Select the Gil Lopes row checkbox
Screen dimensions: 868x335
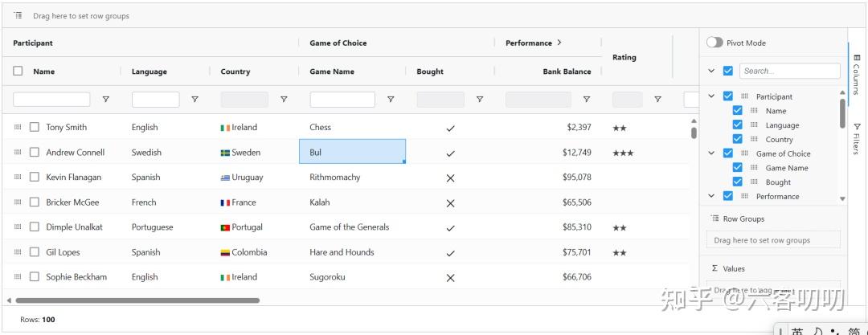pyautogui.click(x=35, y=252)
